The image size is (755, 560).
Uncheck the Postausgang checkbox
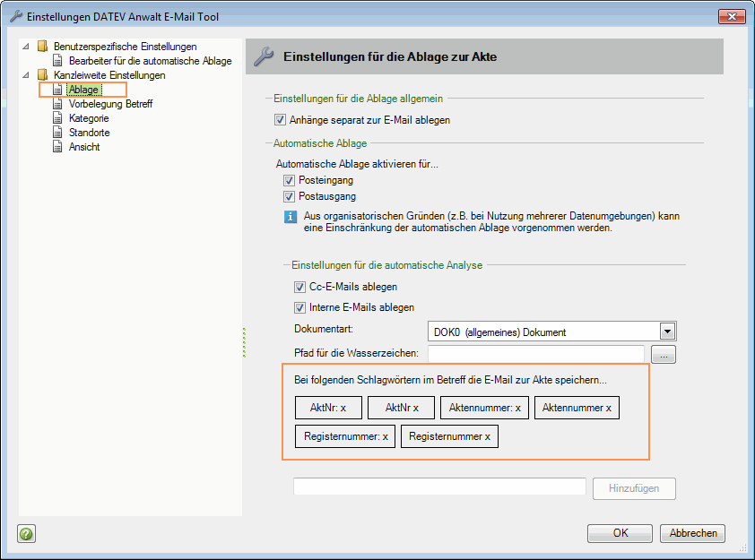coord(289,196)
